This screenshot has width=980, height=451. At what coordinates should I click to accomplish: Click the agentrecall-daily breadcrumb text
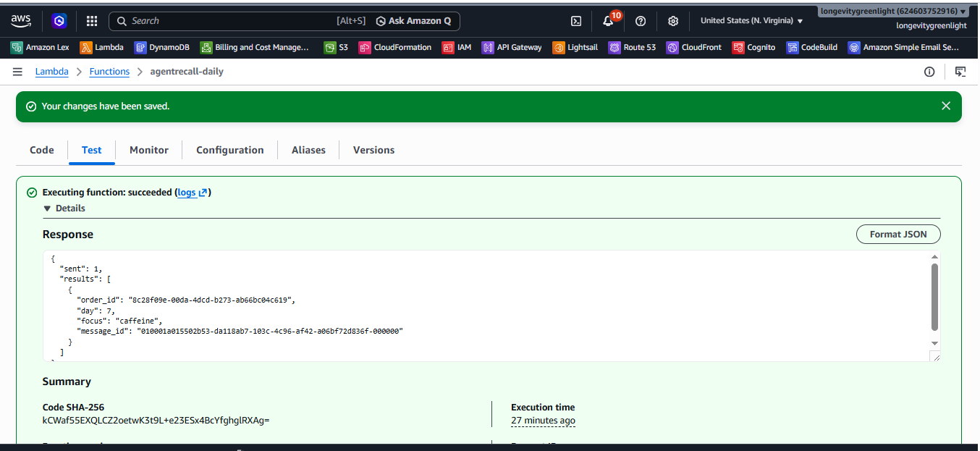187,72
